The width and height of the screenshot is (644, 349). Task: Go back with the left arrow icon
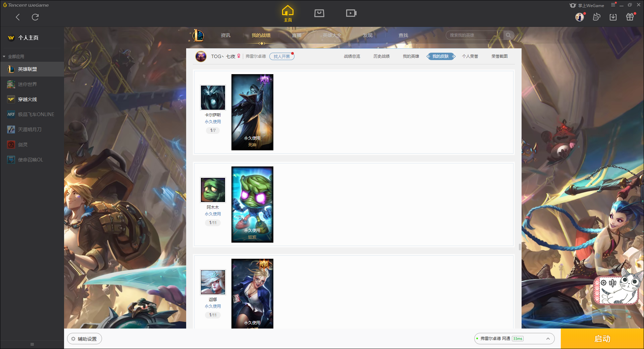click(18, 17)
